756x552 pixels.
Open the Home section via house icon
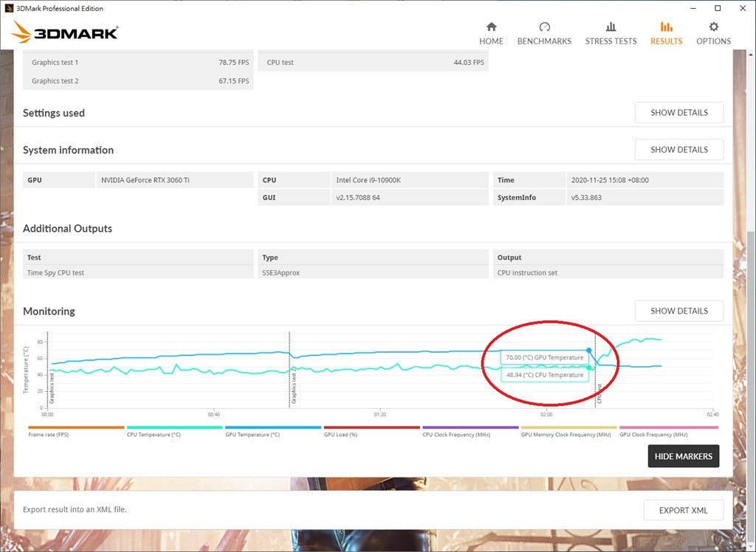click(491, 27)
